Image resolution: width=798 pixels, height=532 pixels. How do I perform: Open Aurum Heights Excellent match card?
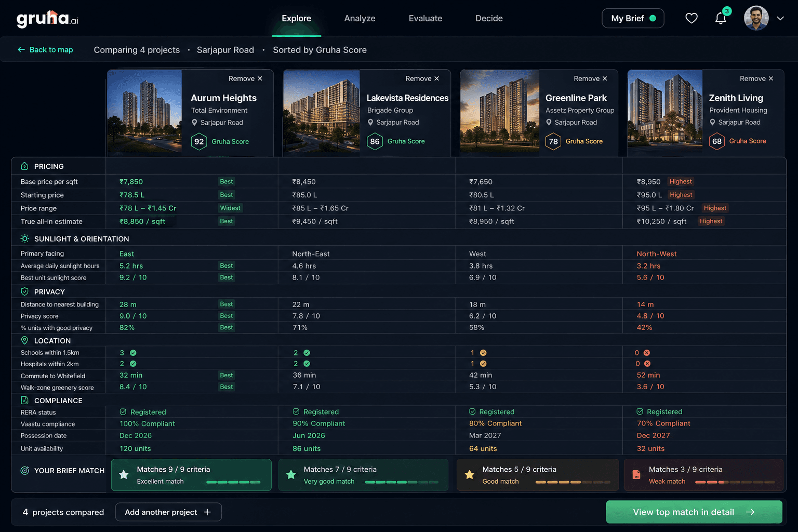(191, 475)
